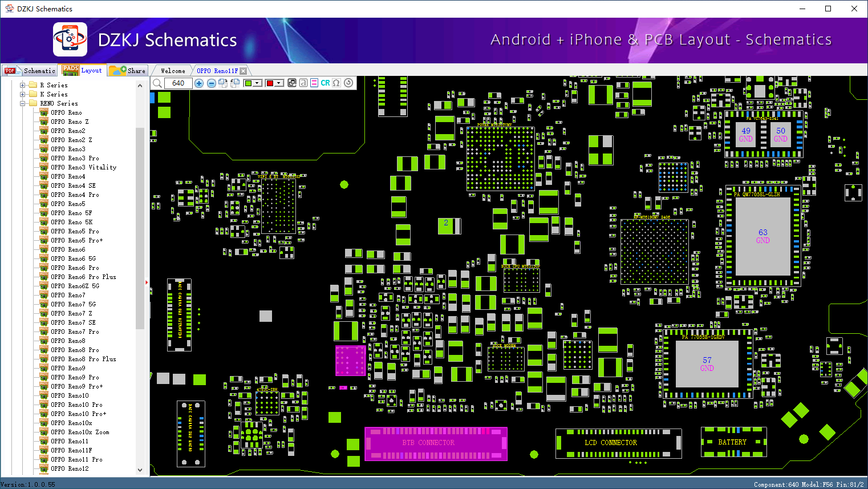Select OPPO Reno6 Pro Plus entry
The height and width of the screenshot is (489, 868).
83,277
